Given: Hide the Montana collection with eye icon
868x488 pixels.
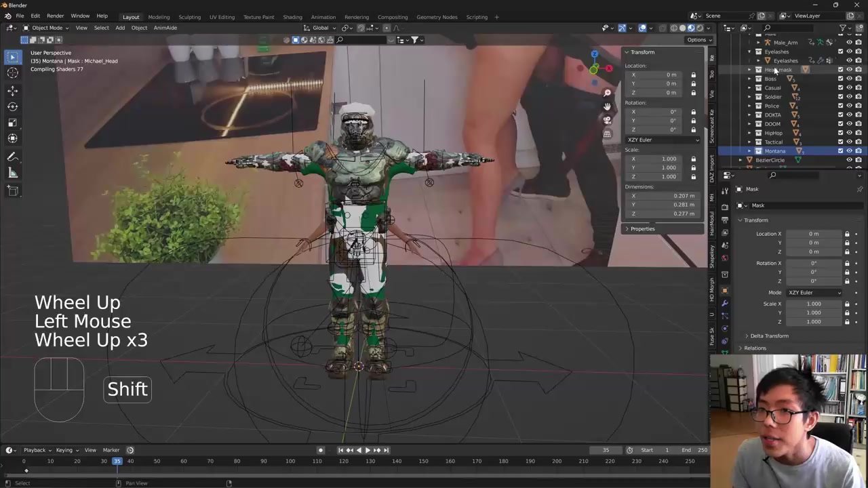Looking at the screenshot, I should click(x=849, y=151).
